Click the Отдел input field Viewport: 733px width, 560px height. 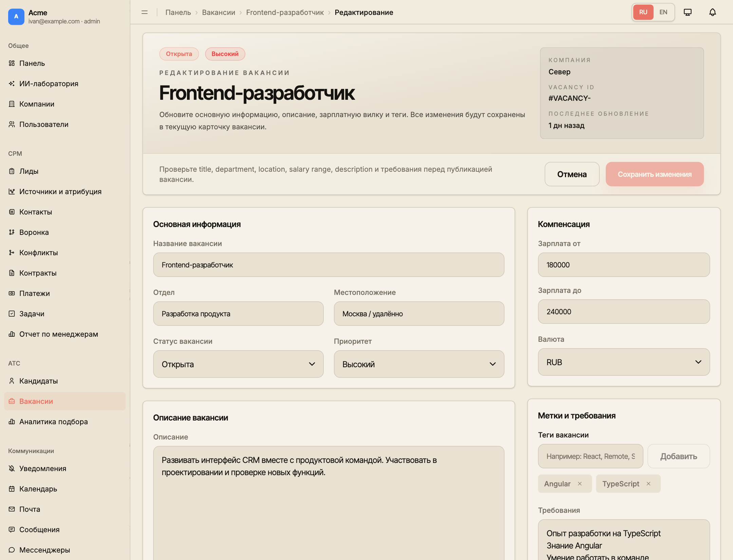click(238, 314)
